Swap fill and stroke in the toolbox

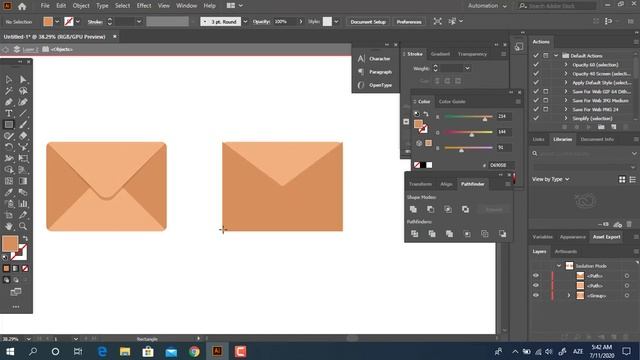click(x=25, y=238)
